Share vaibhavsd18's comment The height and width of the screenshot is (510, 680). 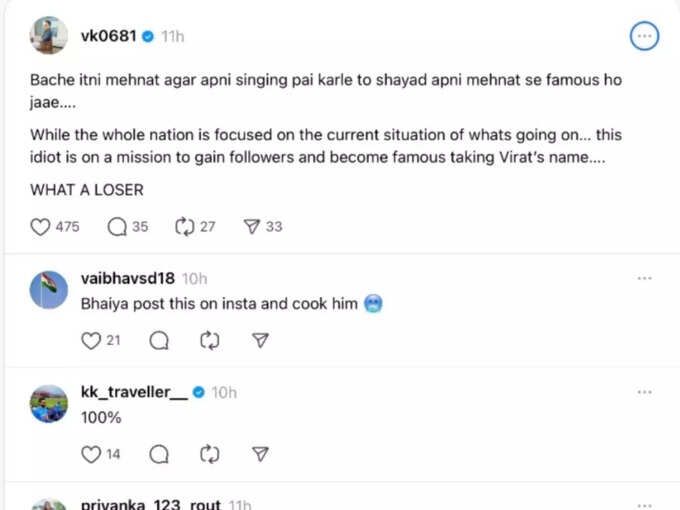coord(260,341)
